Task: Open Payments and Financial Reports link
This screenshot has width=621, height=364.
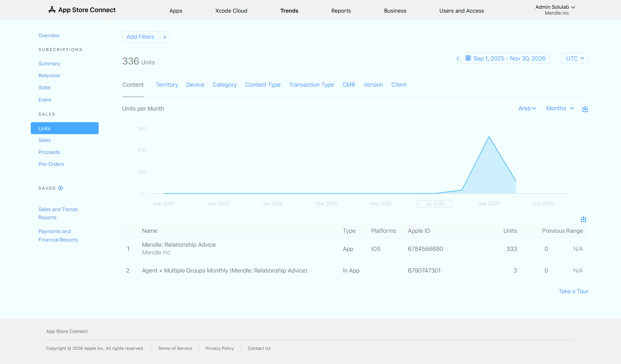Action: coord(58,236)
